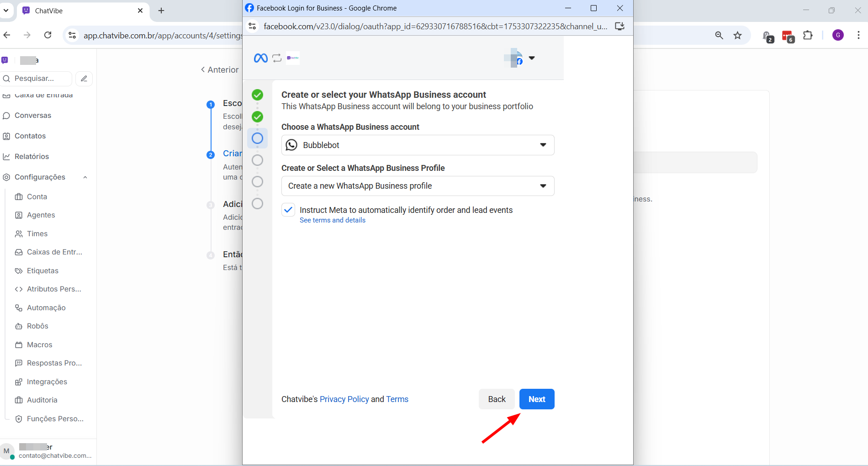Click the main window address bar URL
Image resolution: width=868 pixels, height=466 pixels.
click(163, 36)
